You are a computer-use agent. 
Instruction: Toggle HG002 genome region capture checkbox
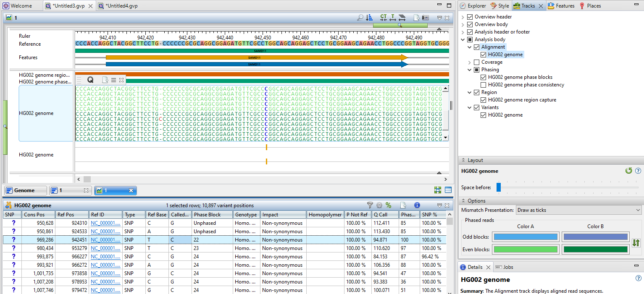click(484, 100)
